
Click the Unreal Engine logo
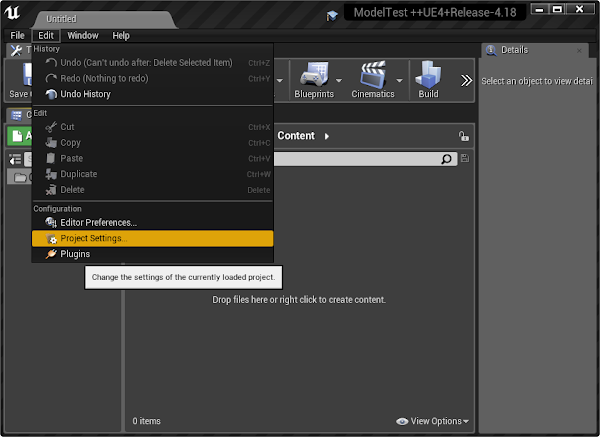(x=12, y=12)
